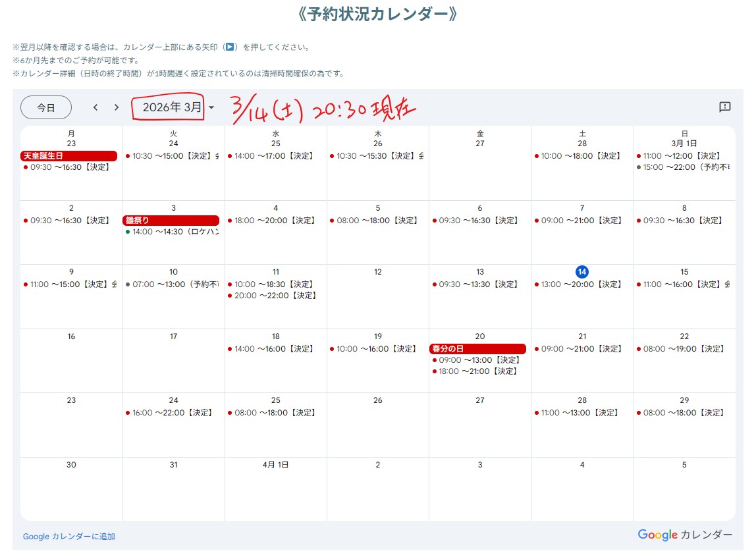Open the 2026年 3月 month dropdown
The width and height of the screenshot is (756, 559).
(174, 107)
